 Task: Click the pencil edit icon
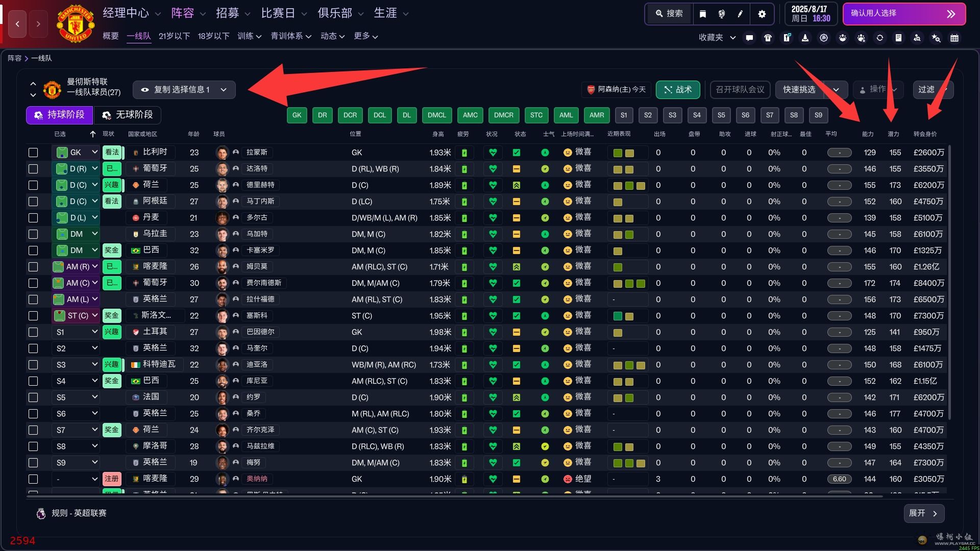[x=740, y=14]
